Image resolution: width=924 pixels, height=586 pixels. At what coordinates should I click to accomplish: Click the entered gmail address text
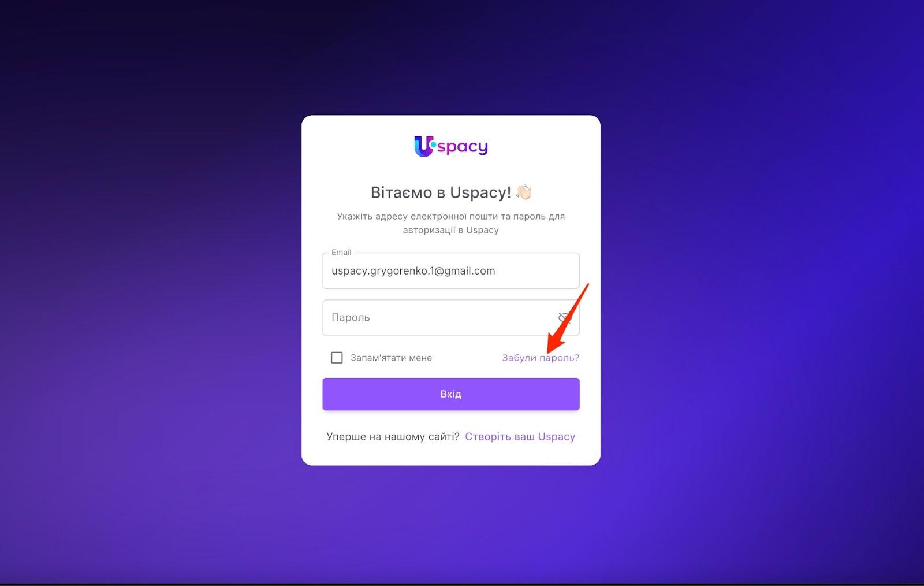[413, 270]
